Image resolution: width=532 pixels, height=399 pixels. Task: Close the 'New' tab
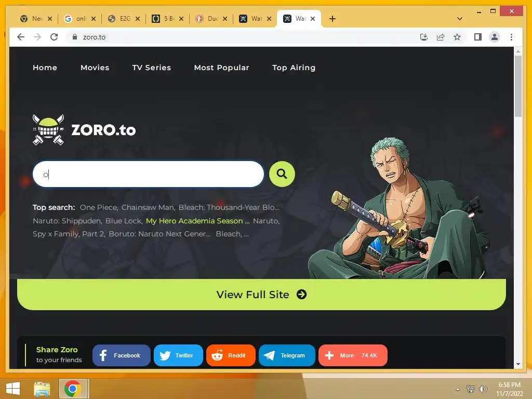pyautogui.click(x=50, y=19)
